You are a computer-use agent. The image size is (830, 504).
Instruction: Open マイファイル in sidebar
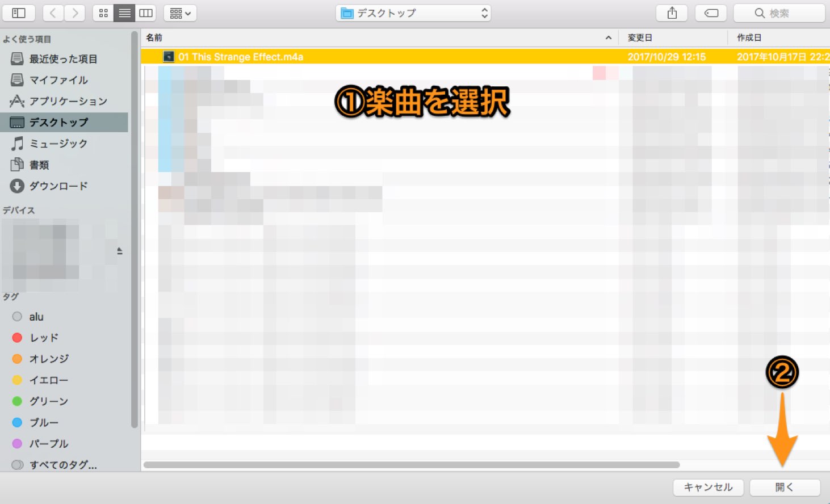click(64, 80)
